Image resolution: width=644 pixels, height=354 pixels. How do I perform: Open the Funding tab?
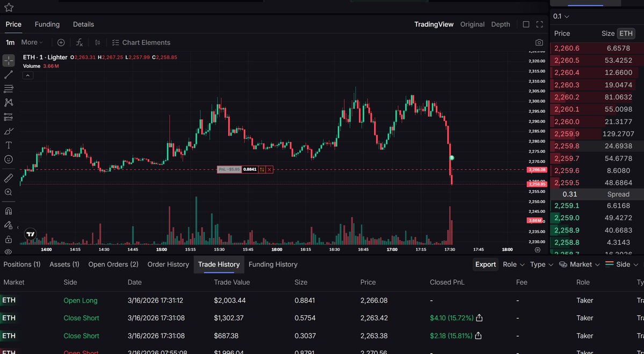point(47,24)
